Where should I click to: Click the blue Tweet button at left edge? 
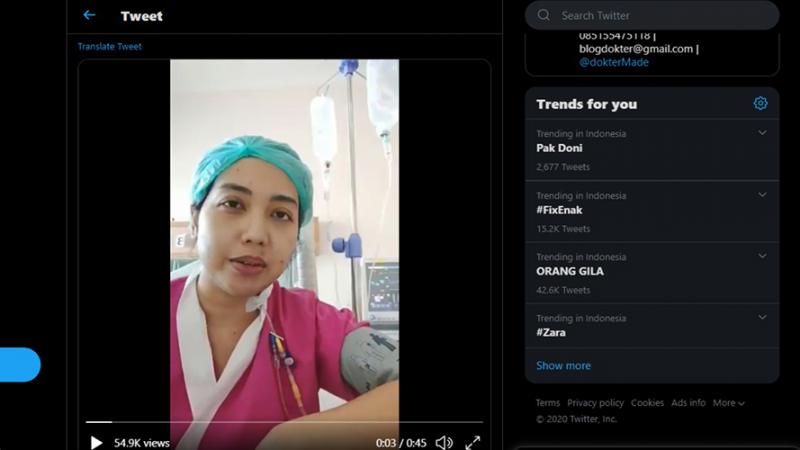20,364
